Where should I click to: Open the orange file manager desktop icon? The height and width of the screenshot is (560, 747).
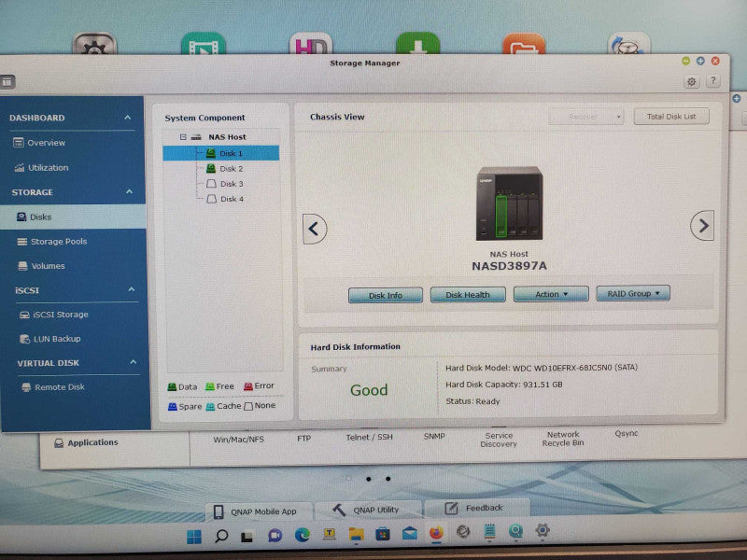tap(524, 43)
